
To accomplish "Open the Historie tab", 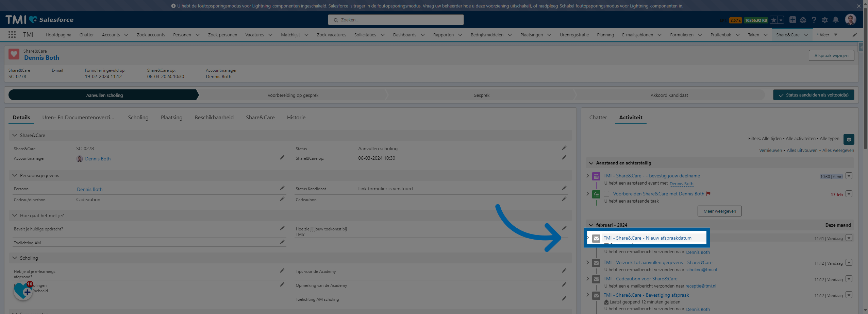I will click(x=296, y=118).
